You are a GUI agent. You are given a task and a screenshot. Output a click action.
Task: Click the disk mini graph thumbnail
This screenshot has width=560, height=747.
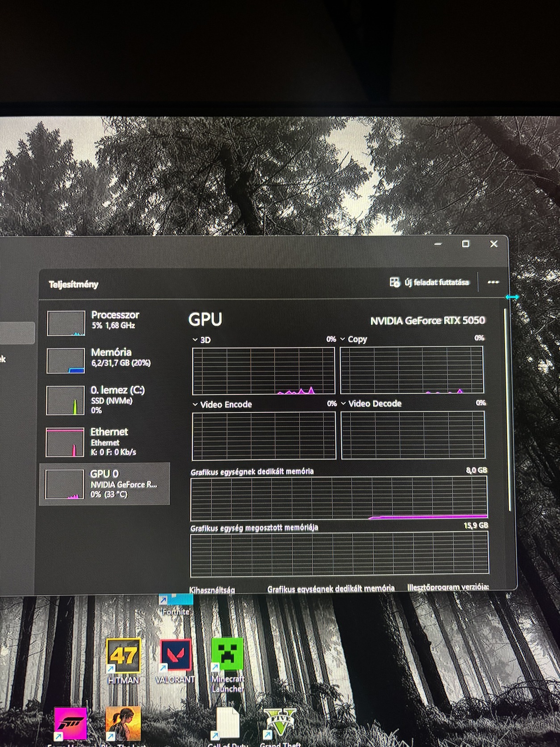[65, 400]
